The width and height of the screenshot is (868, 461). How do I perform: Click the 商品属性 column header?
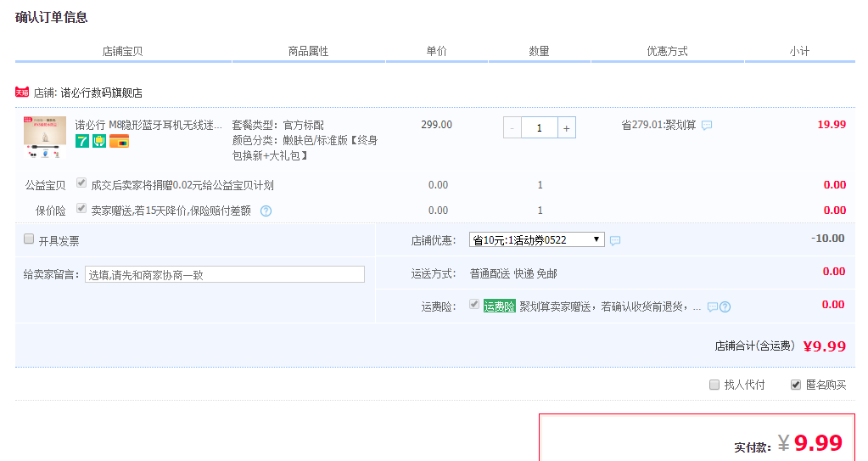pyautogui.click(x=308, y=52)
